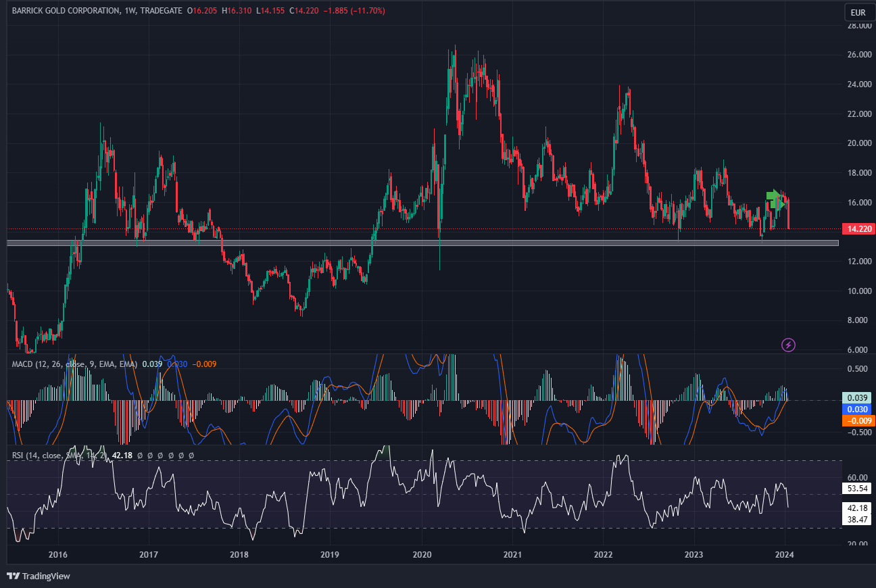Toggle selection of the gray support zone rectangle
Viewport: 876px width, 588px height.
[x=406, y=243]
